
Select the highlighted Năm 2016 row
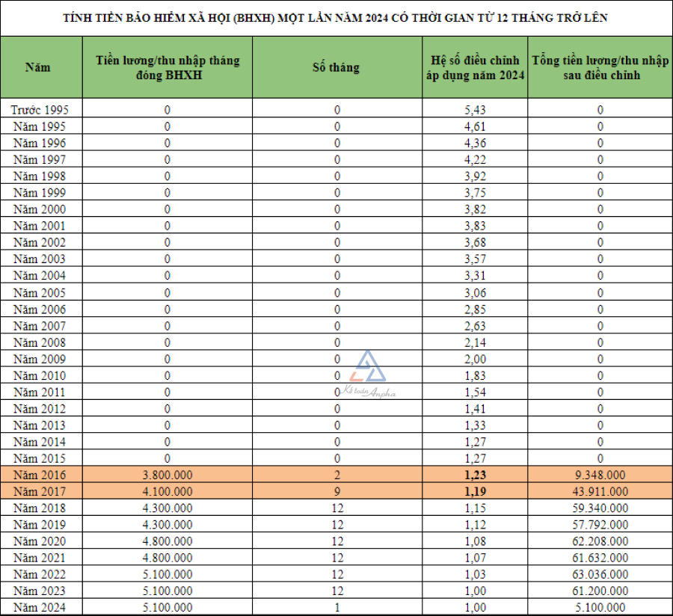(336, 474)
